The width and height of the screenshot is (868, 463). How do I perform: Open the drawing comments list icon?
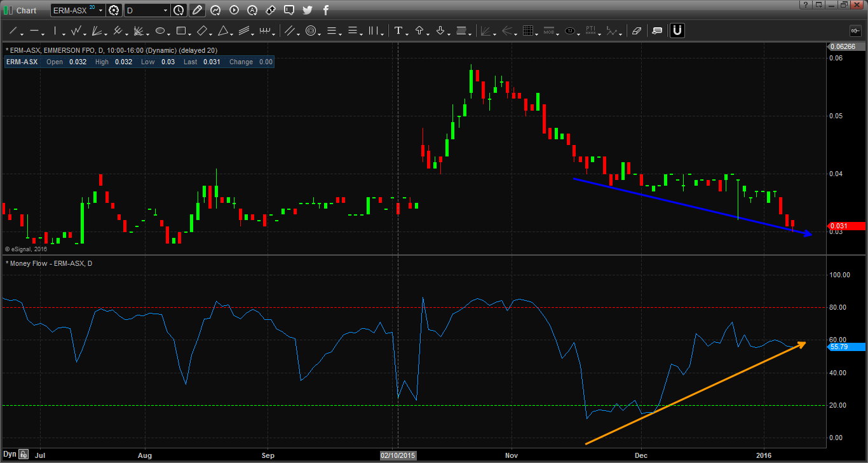click(x=657, y=30)
